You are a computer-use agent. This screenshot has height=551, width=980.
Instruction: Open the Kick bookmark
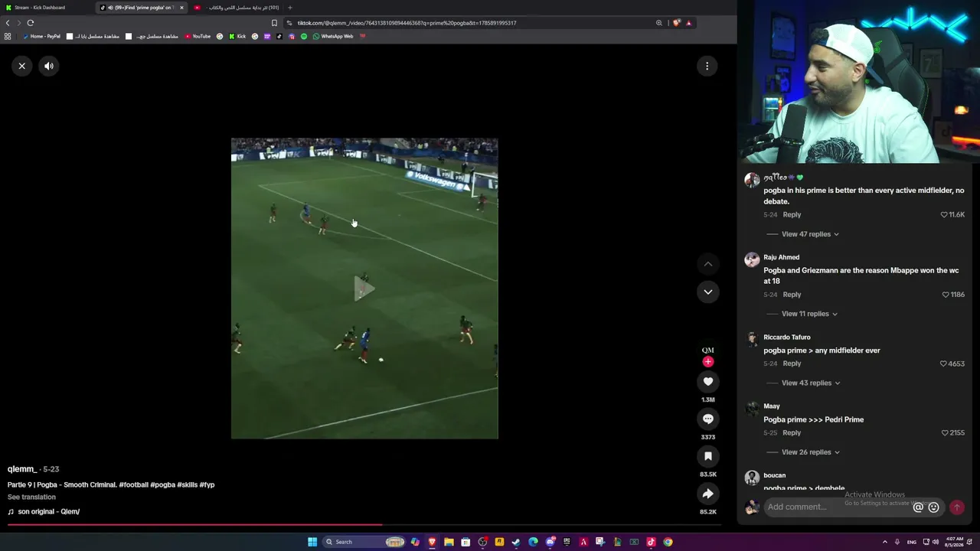click(x=237, y=36)
